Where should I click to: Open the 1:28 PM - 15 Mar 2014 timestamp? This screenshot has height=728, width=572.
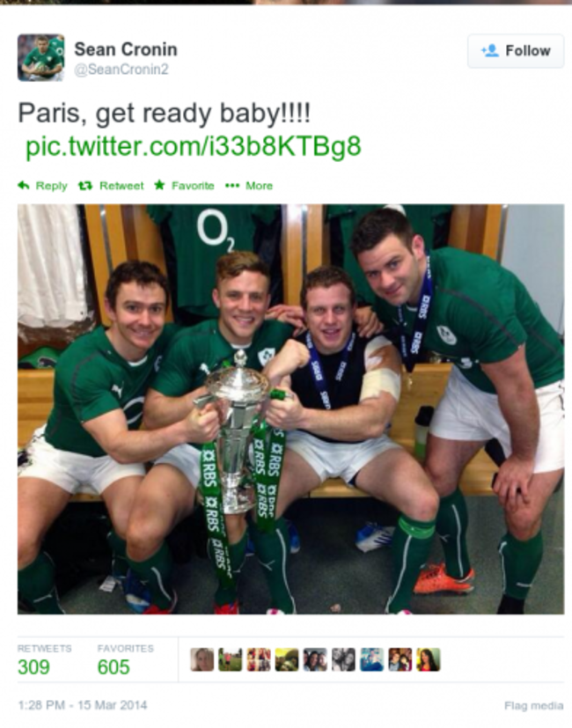point(82,705)
